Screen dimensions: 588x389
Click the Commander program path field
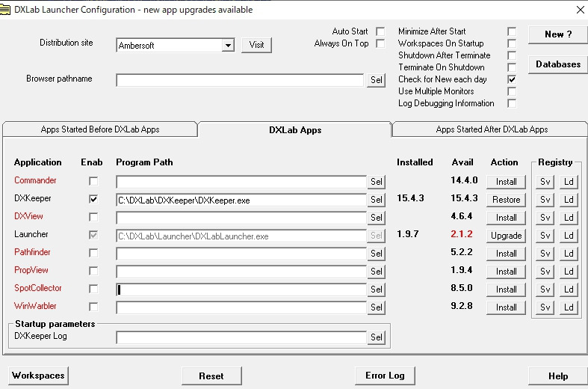[241, 182]
